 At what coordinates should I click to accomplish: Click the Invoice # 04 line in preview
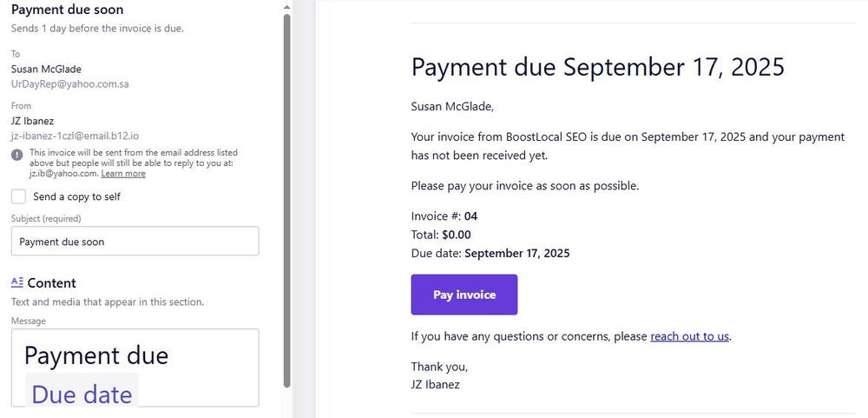(x=444, y=216)
